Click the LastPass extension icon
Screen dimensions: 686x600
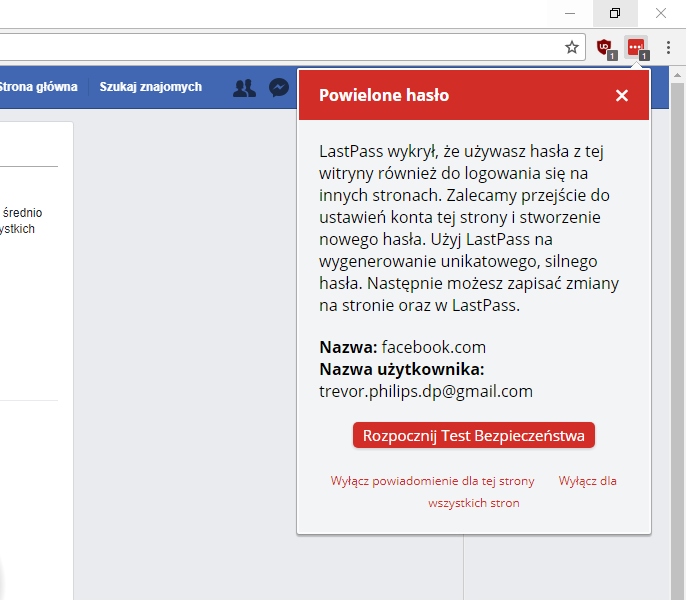click(x=637, y=48)
